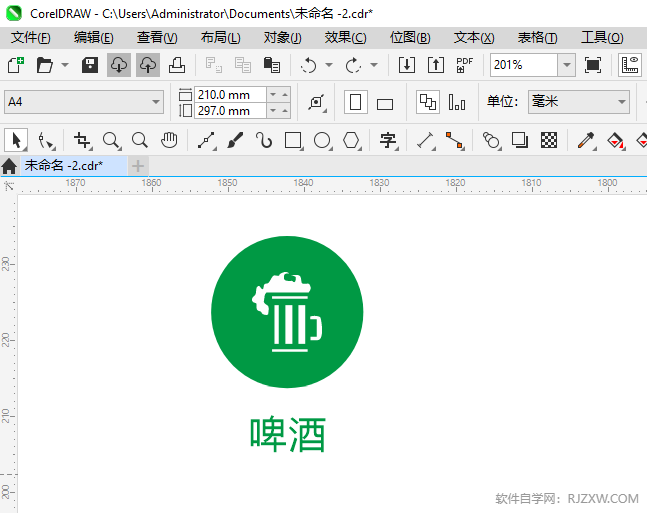Click the cloud download icon
Image resolution: width=647 pixels, height=513 pixels.
pos(119,65)
